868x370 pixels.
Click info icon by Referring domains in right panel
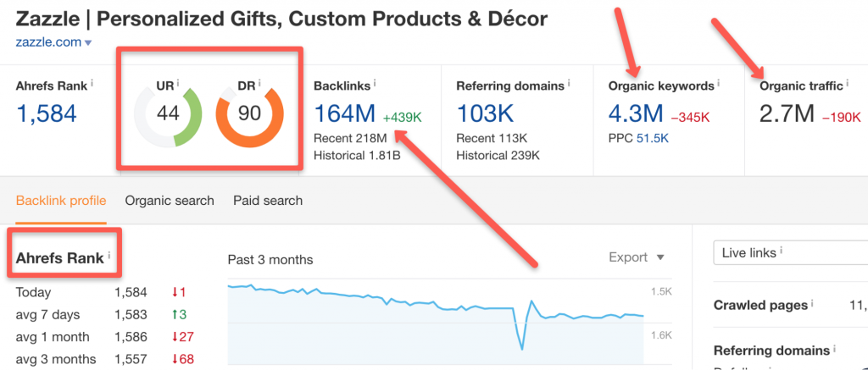tap(835, 348)
